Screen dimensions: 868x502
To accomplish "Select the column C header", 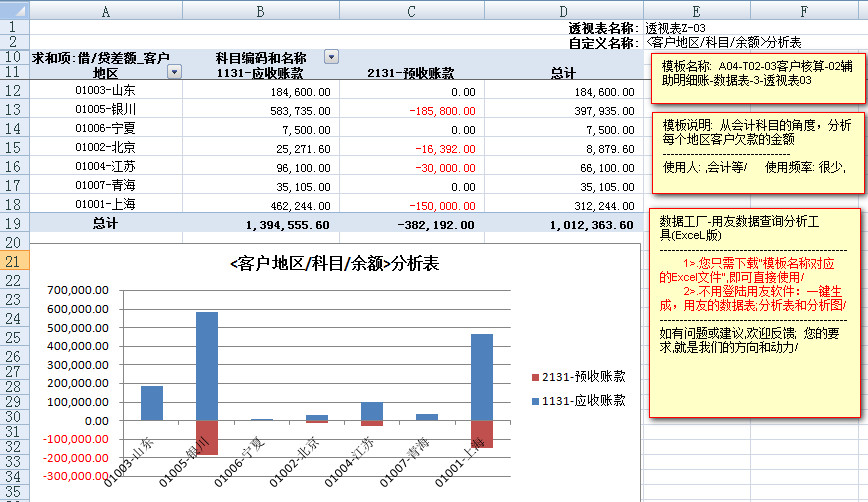I will click(411, 10).
